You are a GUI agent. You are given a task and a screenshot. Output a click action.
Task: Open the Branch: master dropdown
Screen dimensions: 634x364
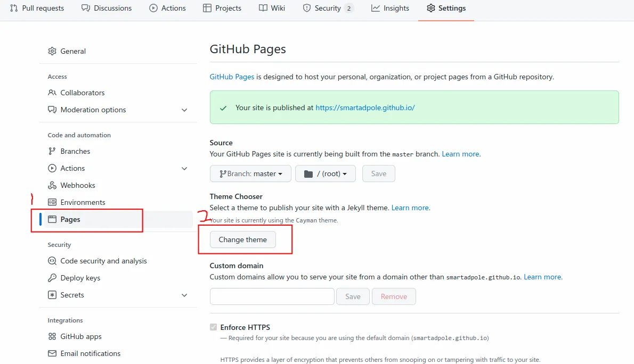click(251, 173)
